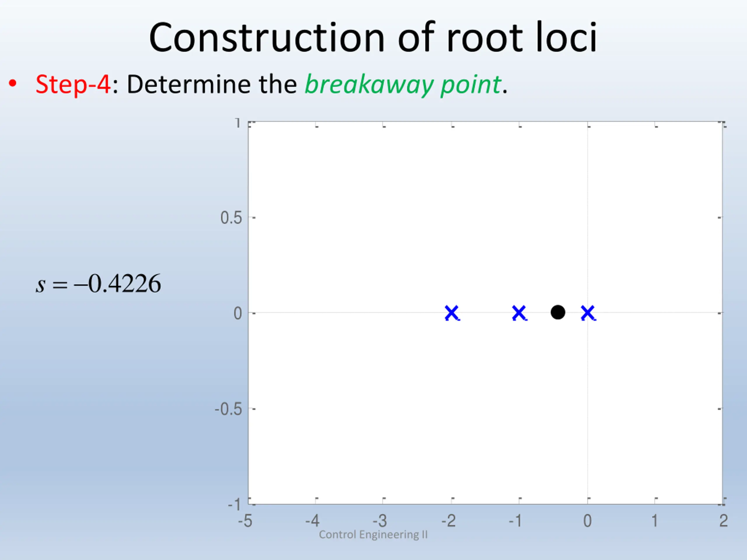Click the words 'Determine the'
The image size is (747, 560).
pos(212,84)
